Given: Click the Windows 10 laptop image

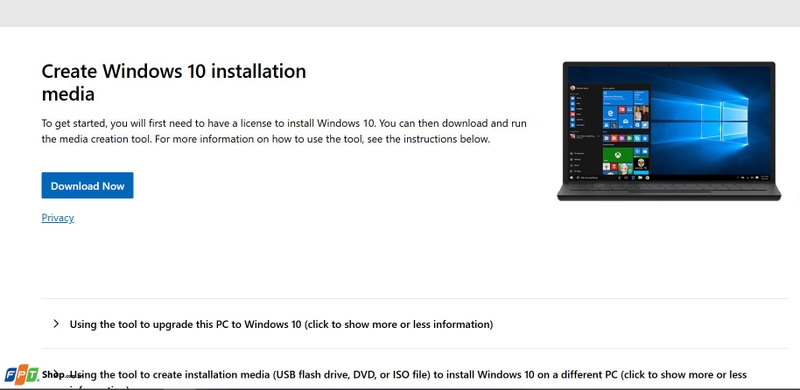Looking at the screenshot, I should 669,131.
